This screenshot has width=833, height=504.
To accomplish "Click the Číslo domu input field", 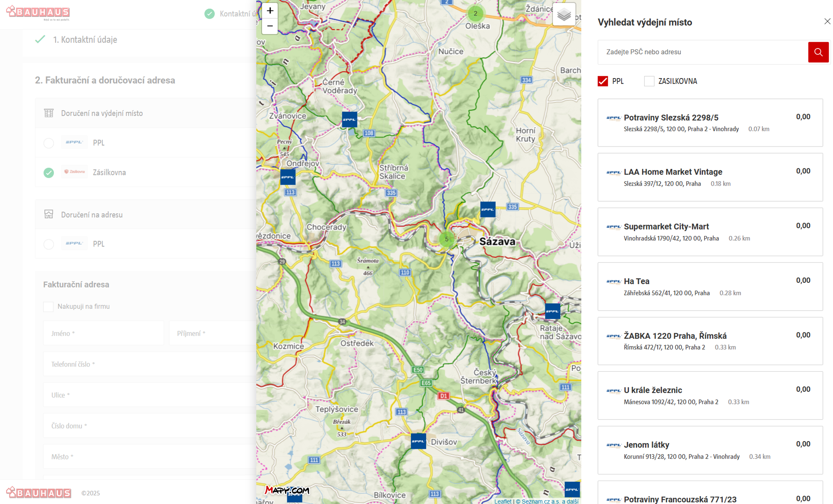I will coord(150,425).
